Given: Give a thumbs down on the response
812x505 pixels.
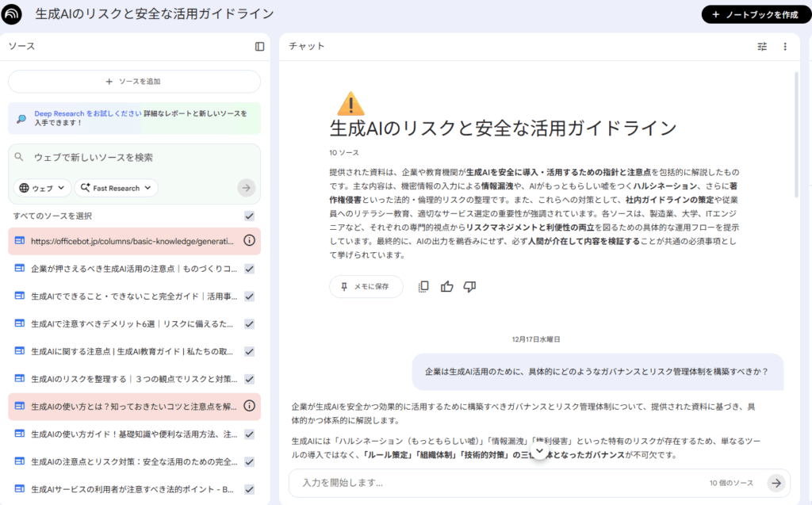Looking at the screenshot, I should (x=469, y=286).
